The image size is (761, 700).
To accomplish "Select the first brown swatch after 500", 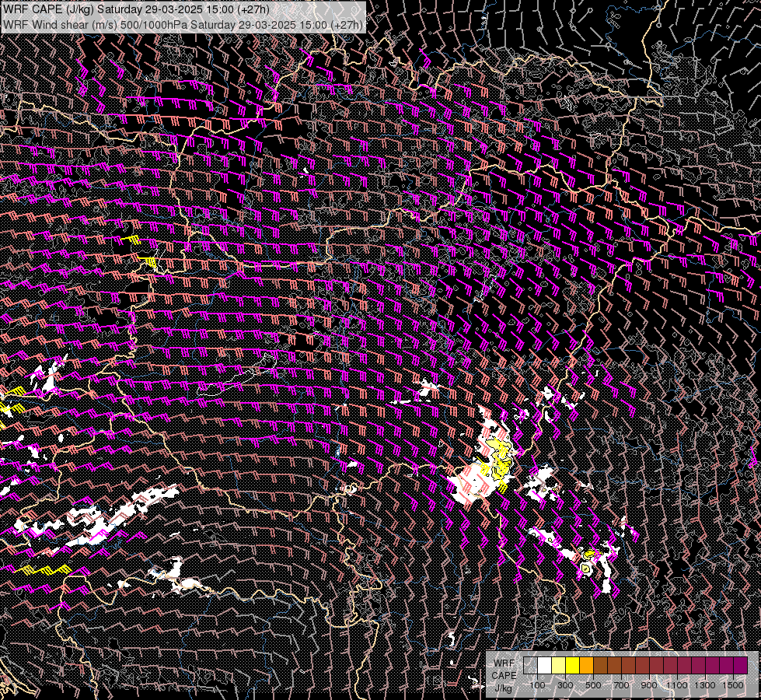I will click(600, 665).
